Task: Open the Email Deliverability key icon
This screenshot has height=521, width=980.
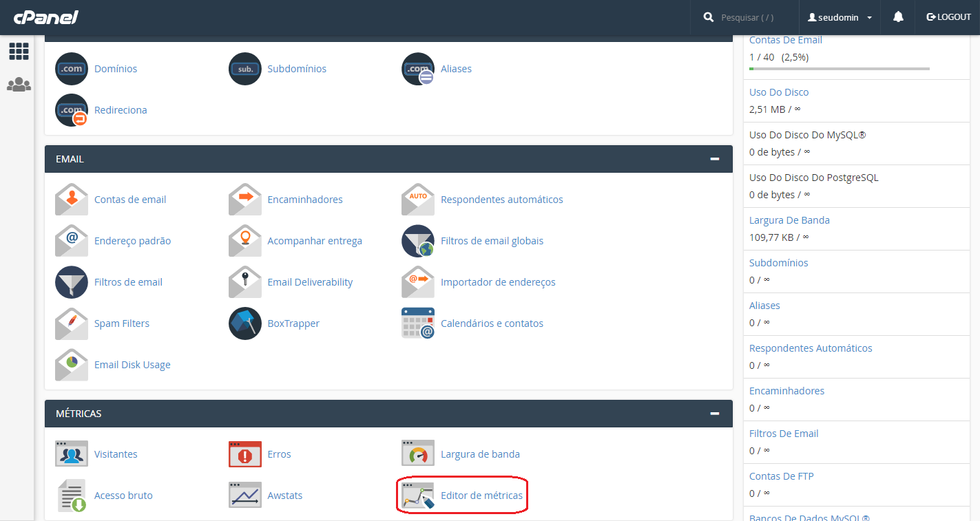Action: click(x=245, y=282)
